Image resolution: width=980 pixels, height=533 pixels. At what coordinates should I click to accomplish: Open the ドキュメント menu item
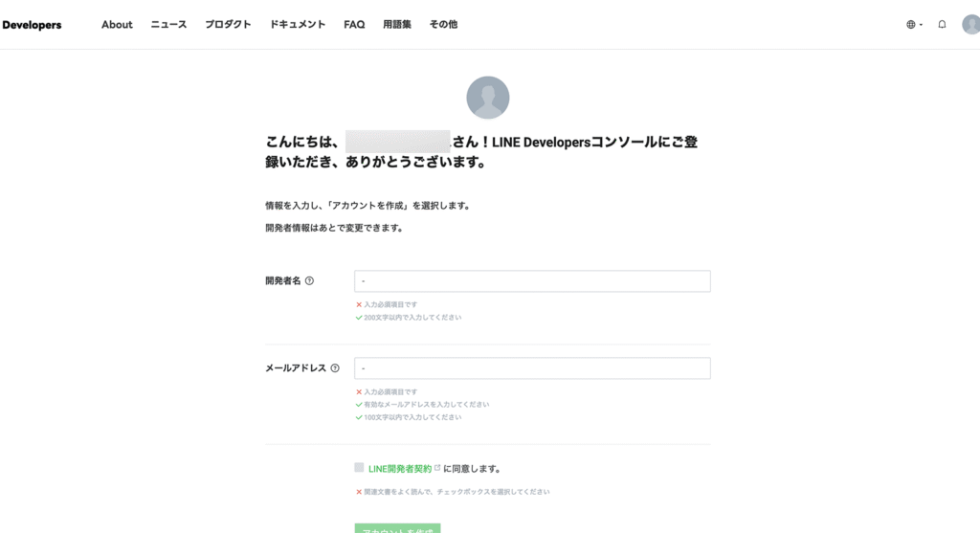pyautogui.click(x=298, y=24)
